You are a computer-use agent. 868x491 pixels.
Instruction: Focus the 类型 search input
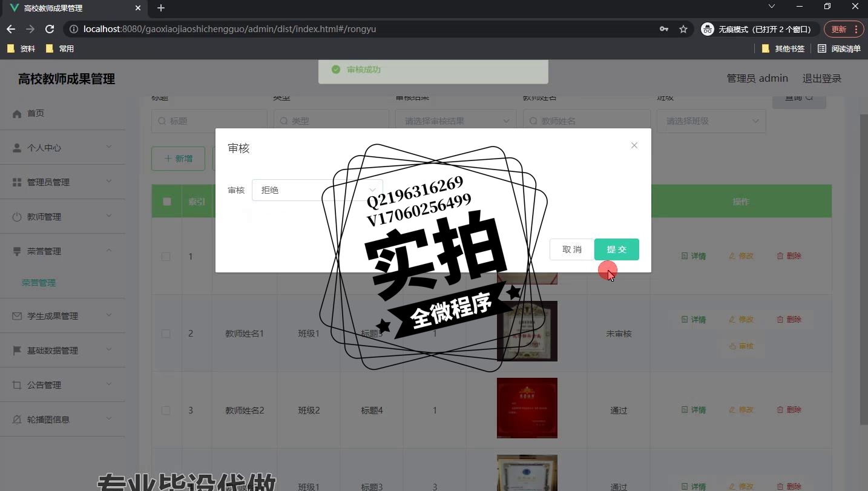pyautogui.click(x=331, y=121)
